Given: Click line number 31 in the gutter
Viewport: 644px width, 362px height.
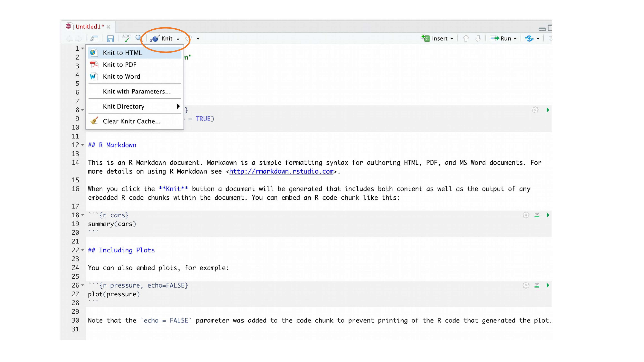Looking at the screenshot, I should 75,329.
